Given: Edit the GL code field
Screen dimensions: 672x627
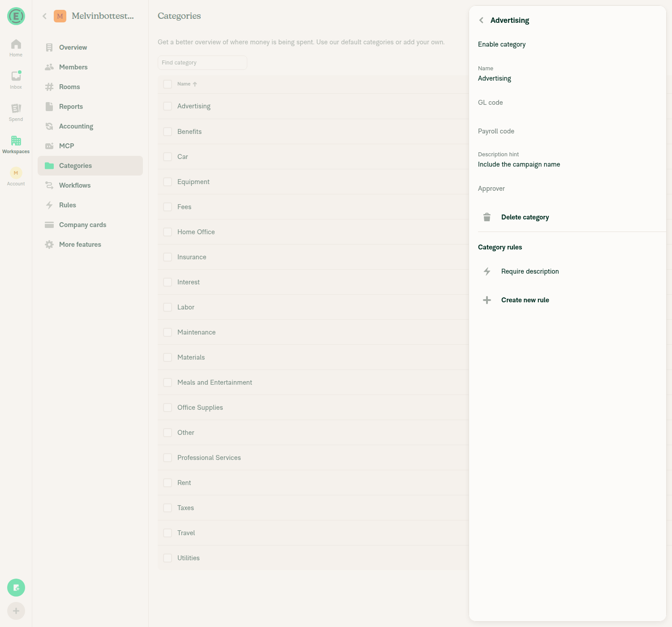Looking at the screenshot, I should coord(568,103).
